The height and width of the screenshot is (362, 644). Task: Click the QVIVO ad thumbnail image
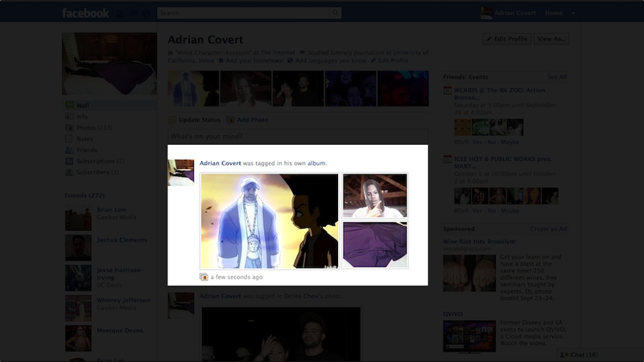[x=469, y=336]
